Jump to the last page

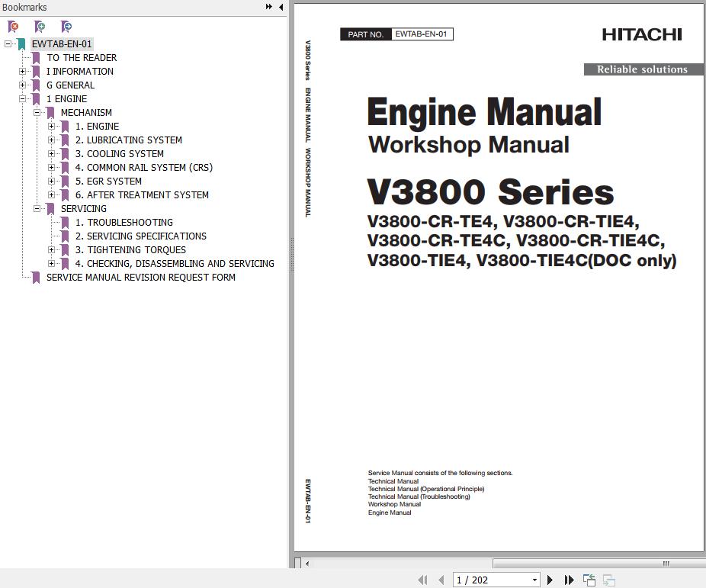click(x=569, y=580)
